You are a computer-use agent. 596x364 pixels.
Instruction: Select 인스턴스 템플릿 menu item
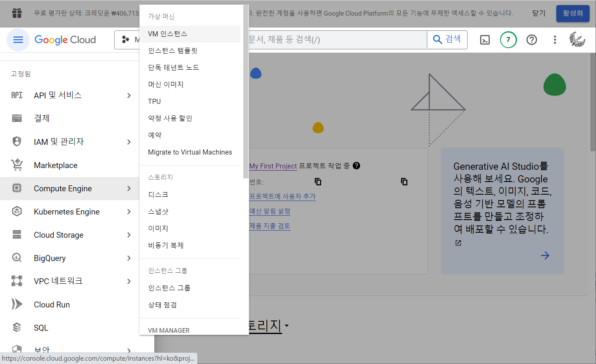(190, 51)
